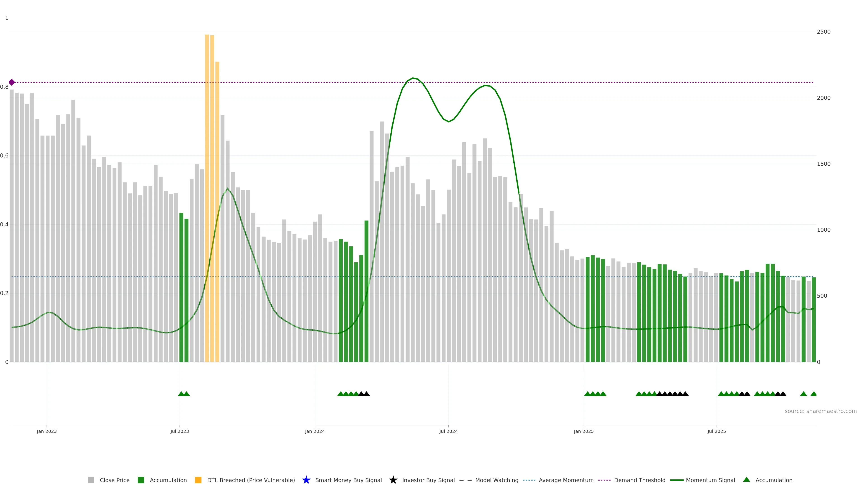The height and width of the screenshot is (488, 868).
Task: Click the Momentum Signal legend label
Action: point(710,480)
